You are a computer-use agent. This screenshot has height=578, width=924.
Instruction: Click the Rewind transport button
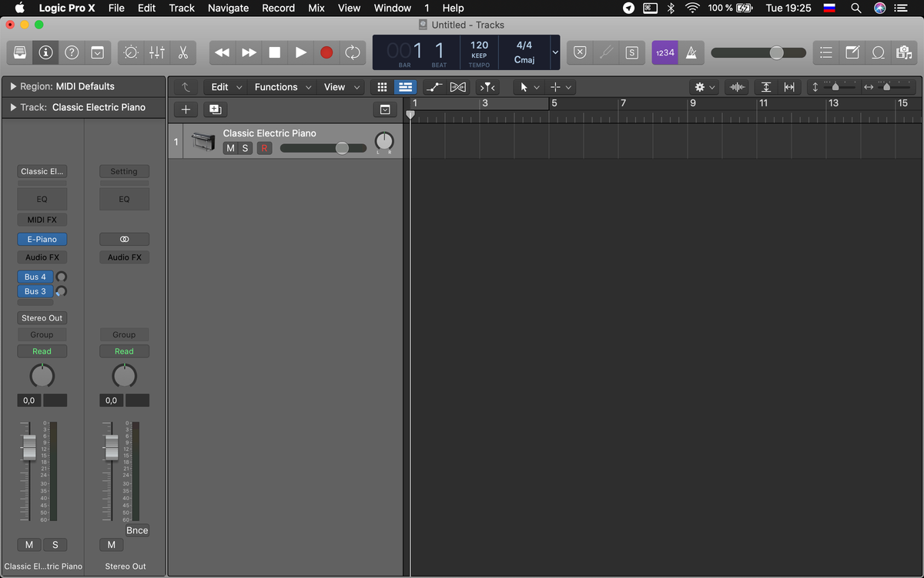(x=223, y=52)
